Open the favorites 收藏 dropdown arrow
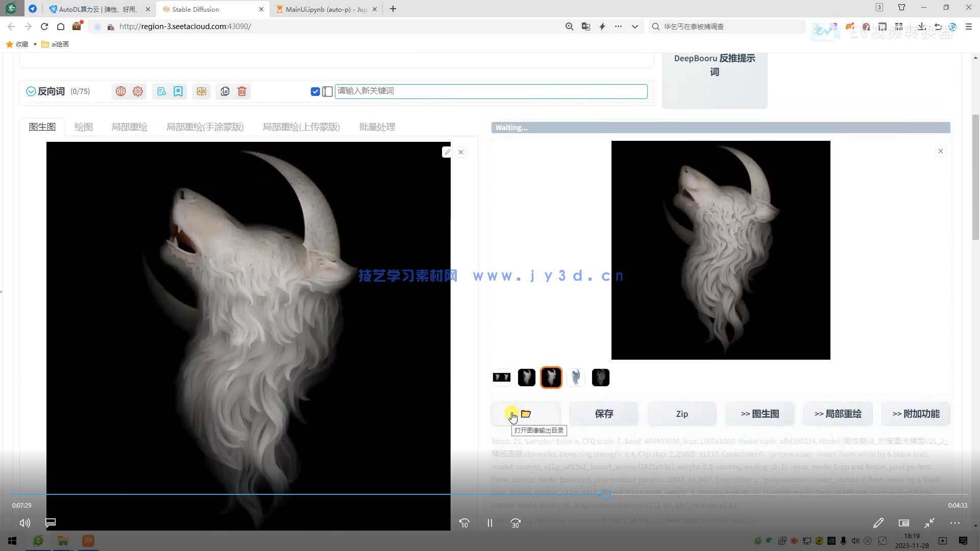 tap(35, 44)
